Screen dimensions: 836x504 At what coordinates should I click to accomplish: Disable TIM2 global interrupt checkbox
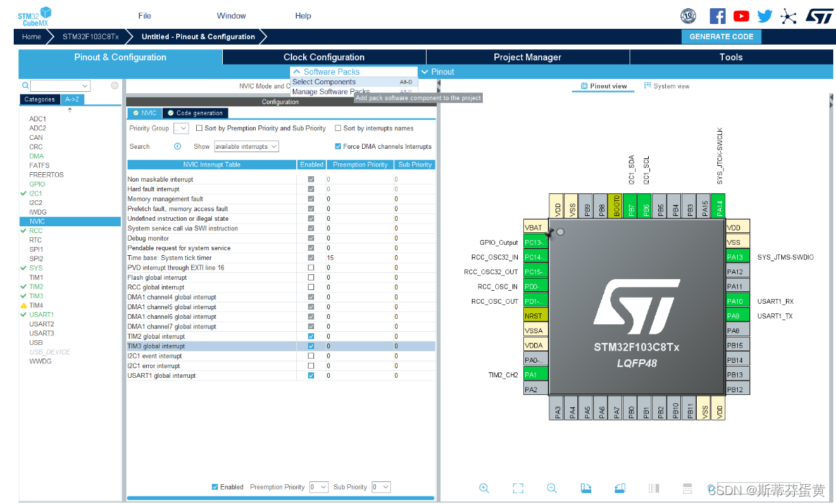311,336
